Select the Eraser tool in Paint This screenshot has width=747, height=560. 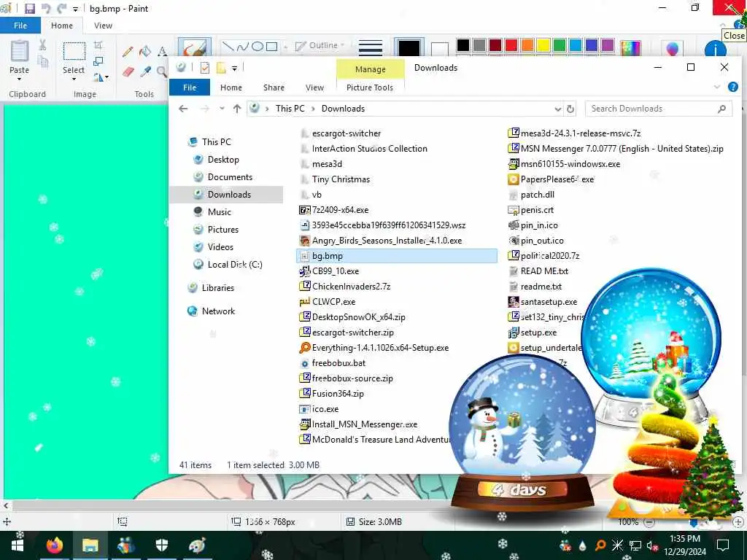(x=128, y=72)
